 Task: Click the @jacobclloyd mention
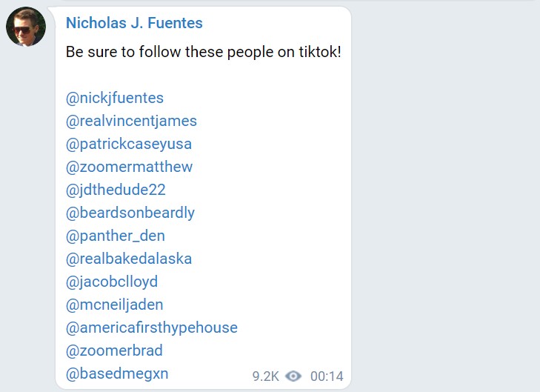[x=112, y=282]
